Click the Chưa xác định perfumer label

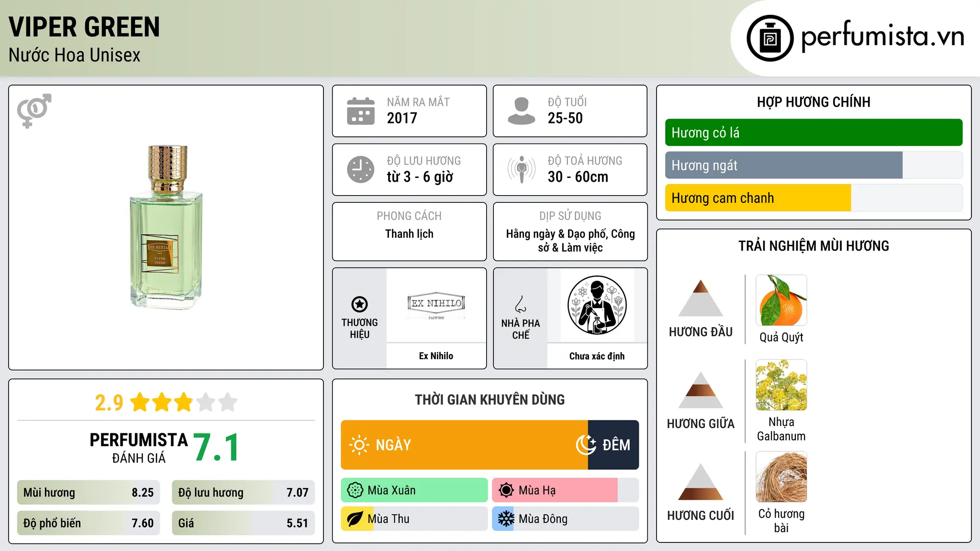click(x=597, y=356)
